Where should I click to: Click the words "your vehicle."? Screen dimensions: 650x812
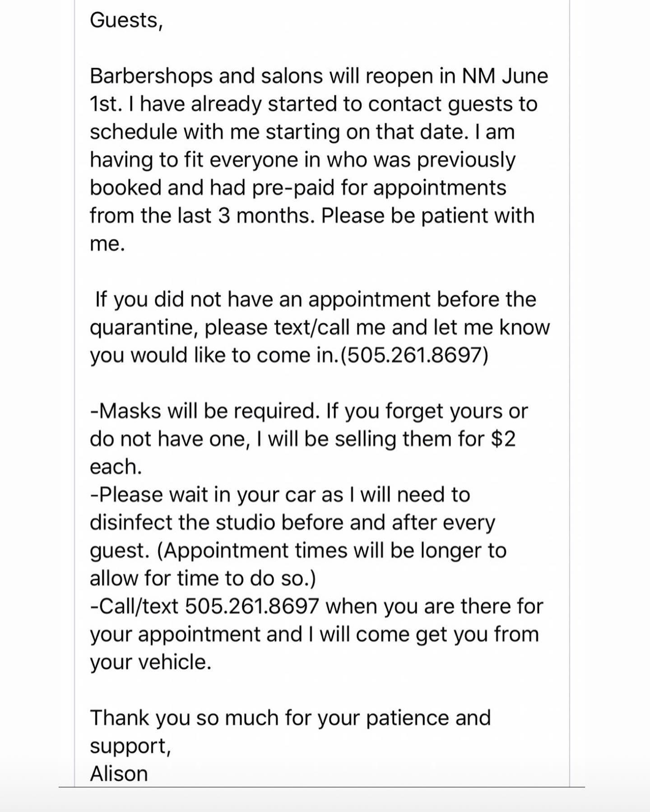tap(150, 662)
